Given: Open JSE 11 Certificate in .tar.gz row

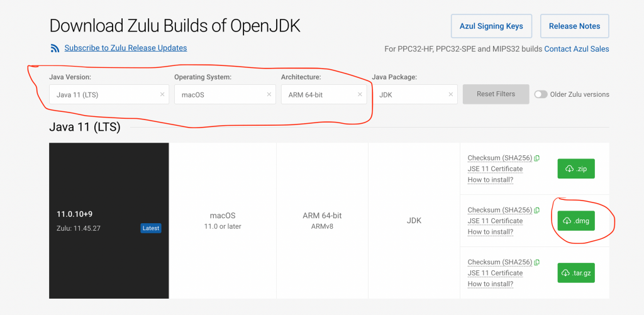Looking at the screenshot, I should pyautogui.click(x=495, y=273).
